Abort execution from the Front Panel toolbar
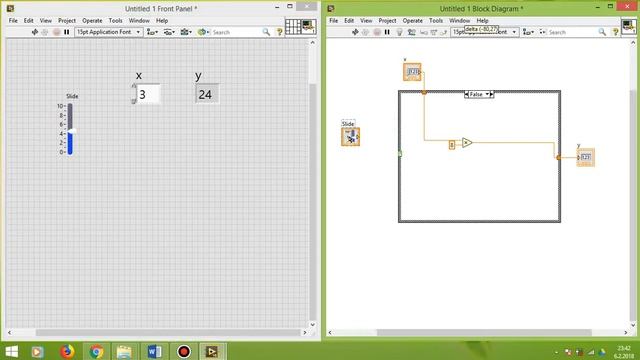The width and height of the screenshot is (640, 360). [56, 32]
